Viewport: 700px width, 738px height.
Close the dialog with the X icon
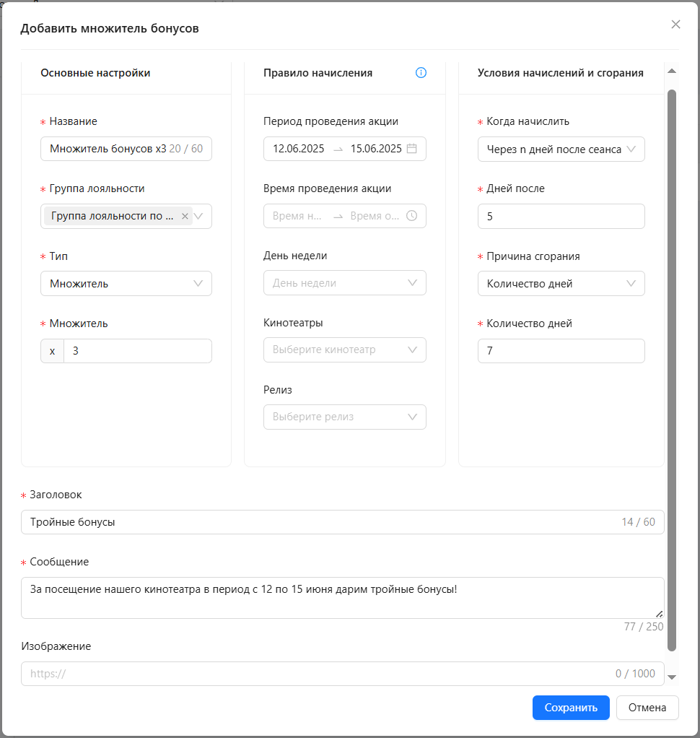coord(675,25)
